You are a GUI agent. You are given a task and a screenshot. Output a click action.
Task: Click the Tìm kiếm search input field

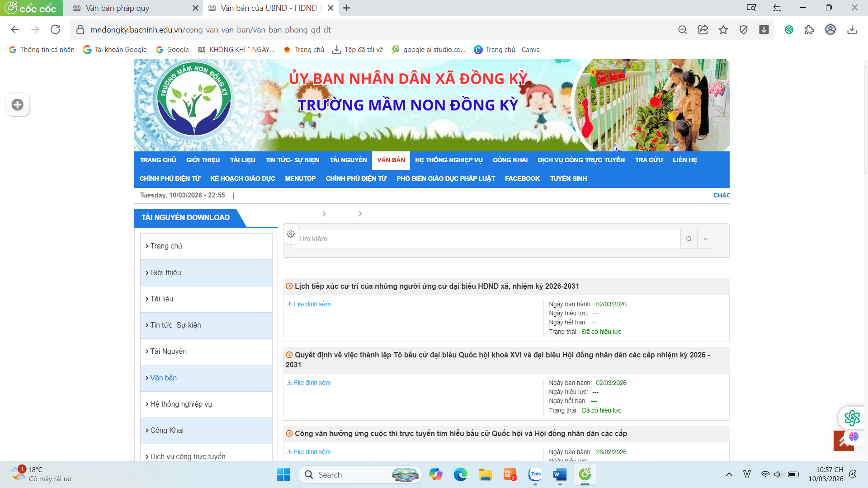(x=486, y=239)
